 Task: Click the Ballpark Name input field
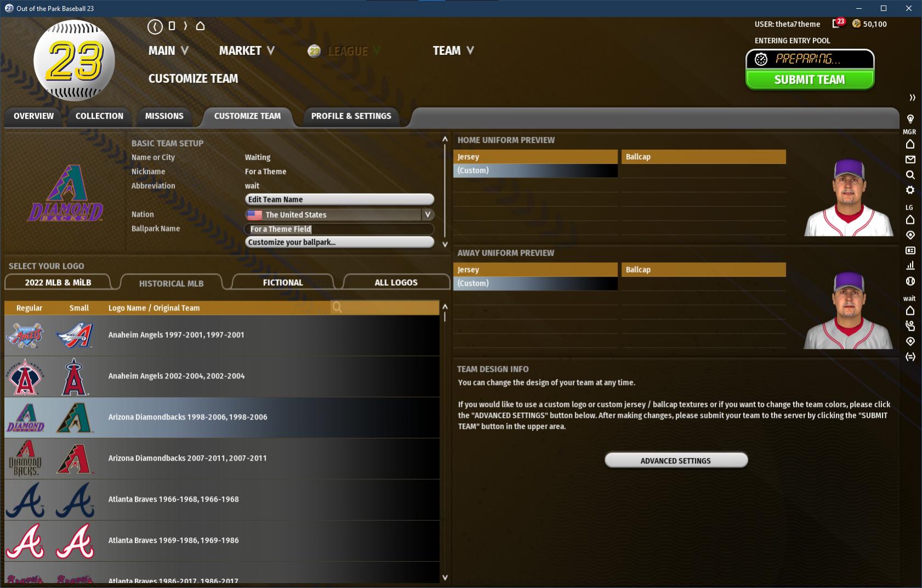click(339, 229)
